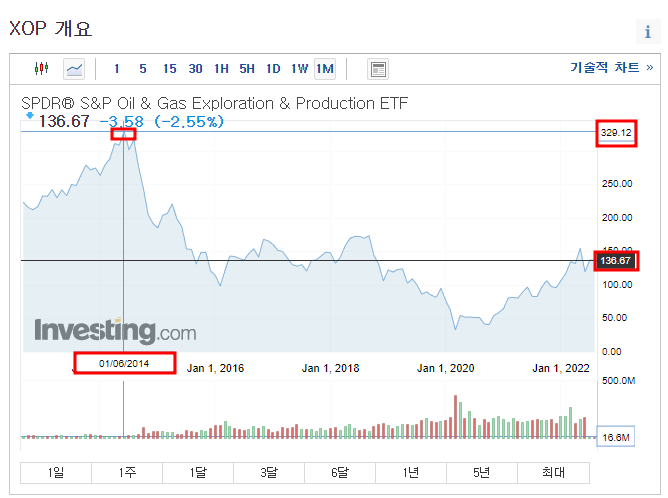Select the 1주 range tab

[x=127, y=472]
